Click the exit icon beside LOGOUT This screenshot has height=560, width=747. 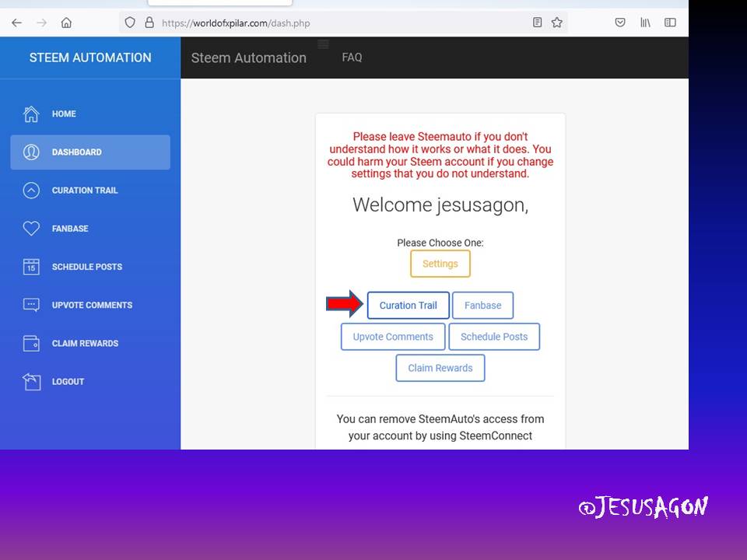click(31, 381)
